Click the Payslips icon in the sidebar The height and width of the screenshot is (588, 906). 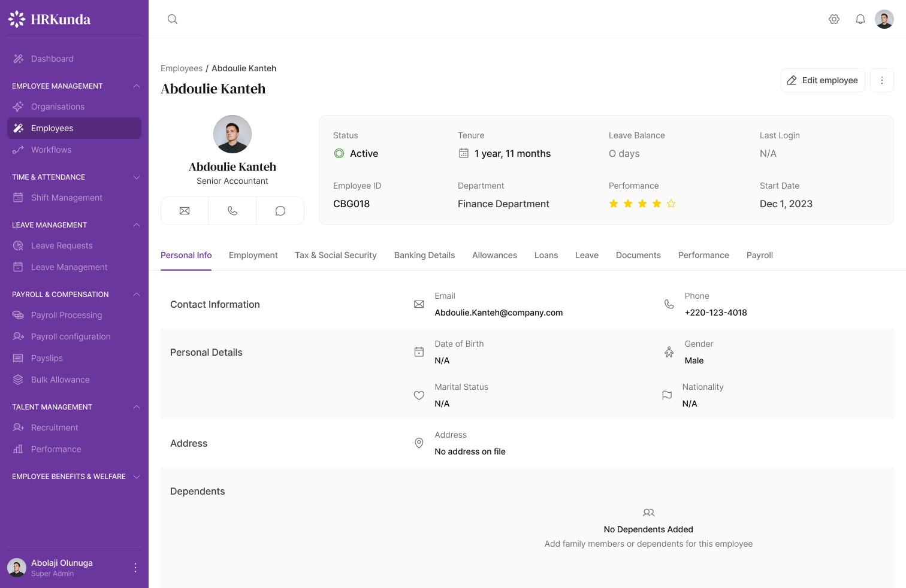[19, 357]
